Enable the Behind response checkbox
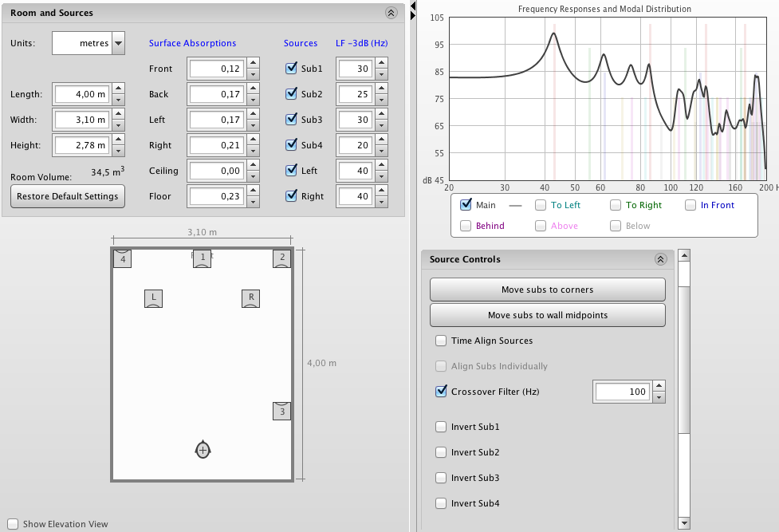This screenshot has height=532, width=779. coord(466,226)
